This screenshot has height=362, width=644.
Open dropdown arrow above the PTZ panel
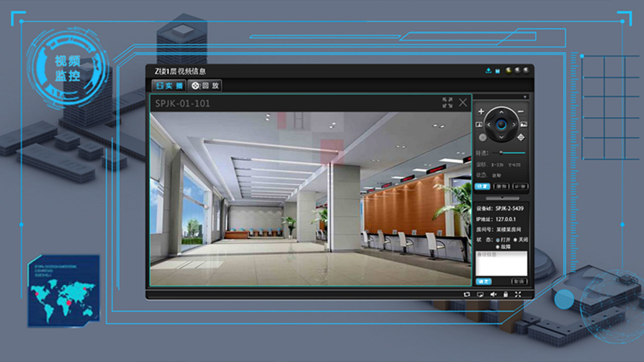tap(525, 97)
